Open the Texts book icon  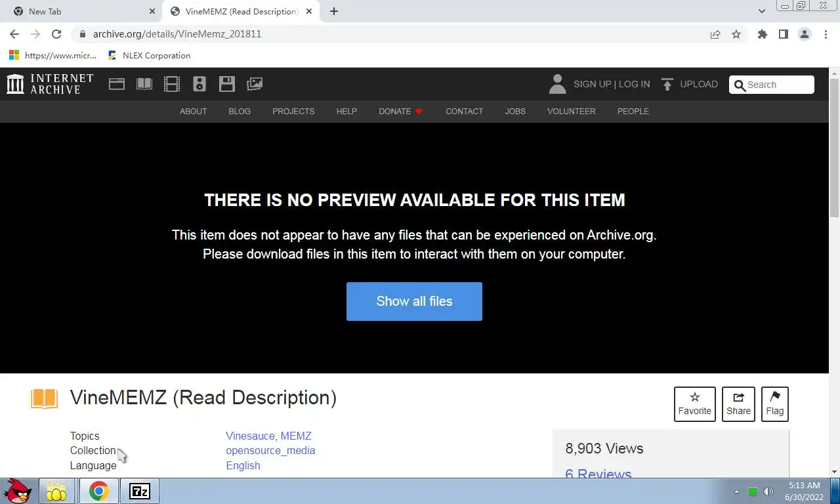pos(144,84)
